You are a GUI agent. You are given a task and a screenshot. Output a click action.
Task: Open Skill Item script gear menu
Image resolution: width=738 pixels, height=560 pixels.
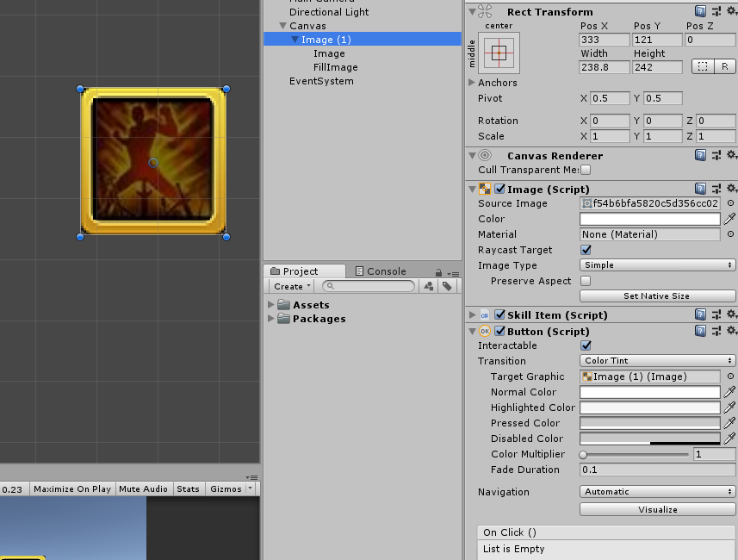tap(731, 314)
